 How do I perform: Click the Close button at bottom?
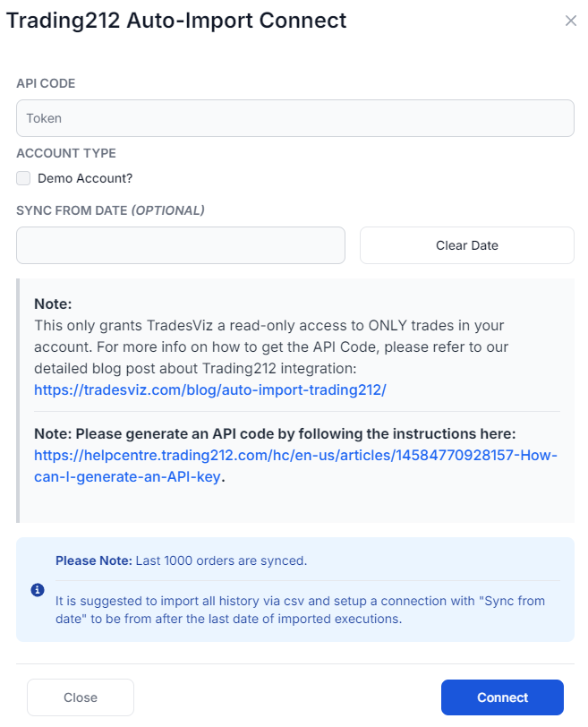click(81, 697)
